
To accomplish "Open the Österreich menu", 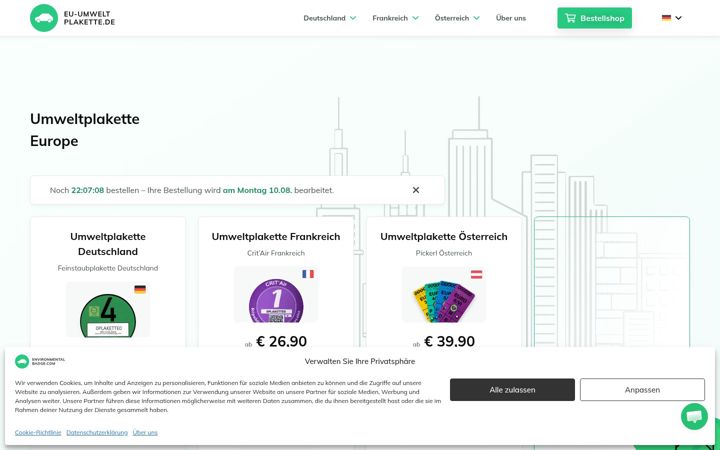I will (x=452, y=18).
